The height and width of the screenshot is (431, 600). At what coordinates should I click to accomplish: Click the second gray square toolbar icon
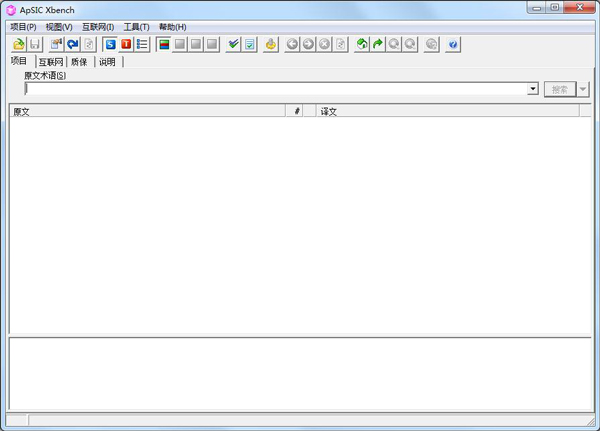196,44
